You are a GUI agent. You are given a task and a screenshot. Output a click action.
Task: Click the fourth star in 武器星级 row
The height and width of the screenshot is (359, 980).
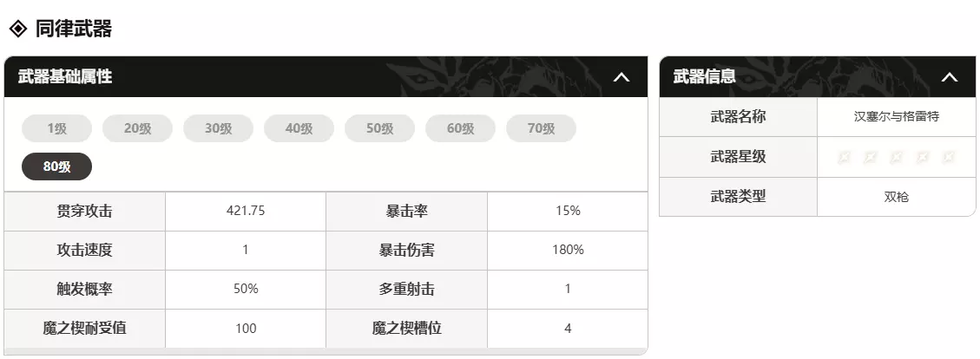923,157
